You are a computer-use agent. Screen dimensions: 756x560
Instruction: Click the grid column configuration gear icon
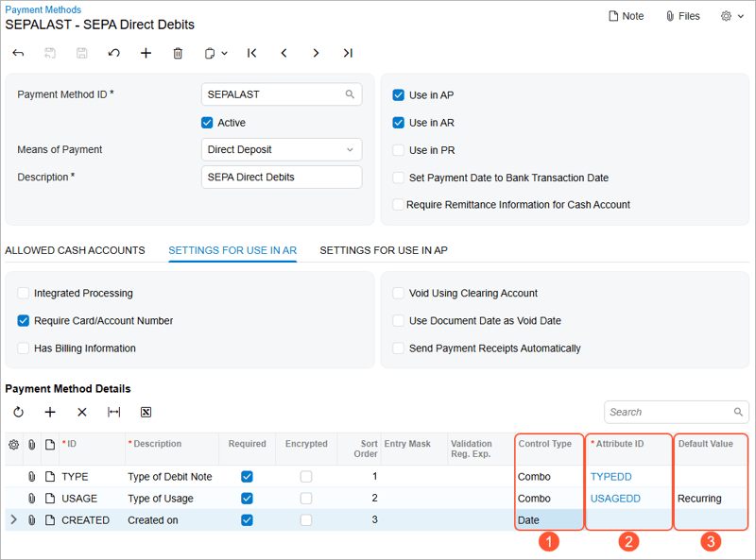(x=14, y=445)
